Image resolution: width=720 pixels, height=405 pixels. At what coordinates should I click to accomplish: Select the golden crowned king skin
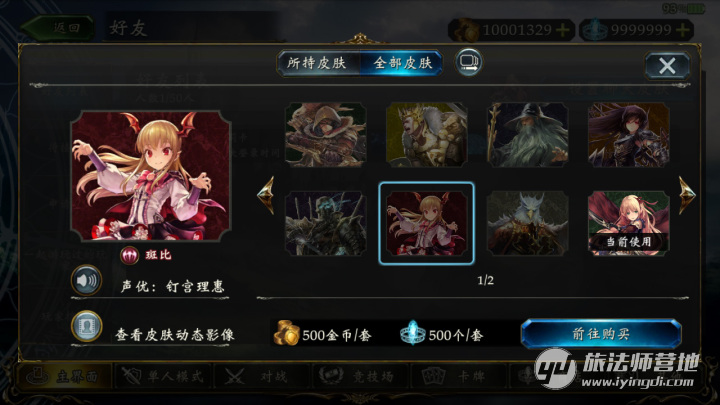point(427,135)
